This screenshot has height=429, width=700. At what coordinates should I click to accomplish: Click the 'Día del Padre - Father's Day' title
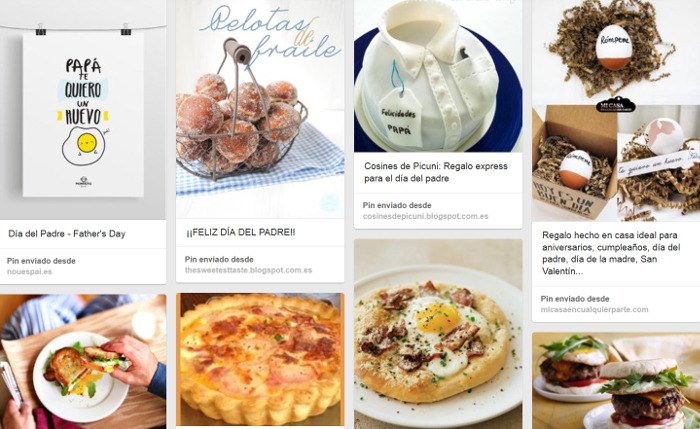point(67,234)
